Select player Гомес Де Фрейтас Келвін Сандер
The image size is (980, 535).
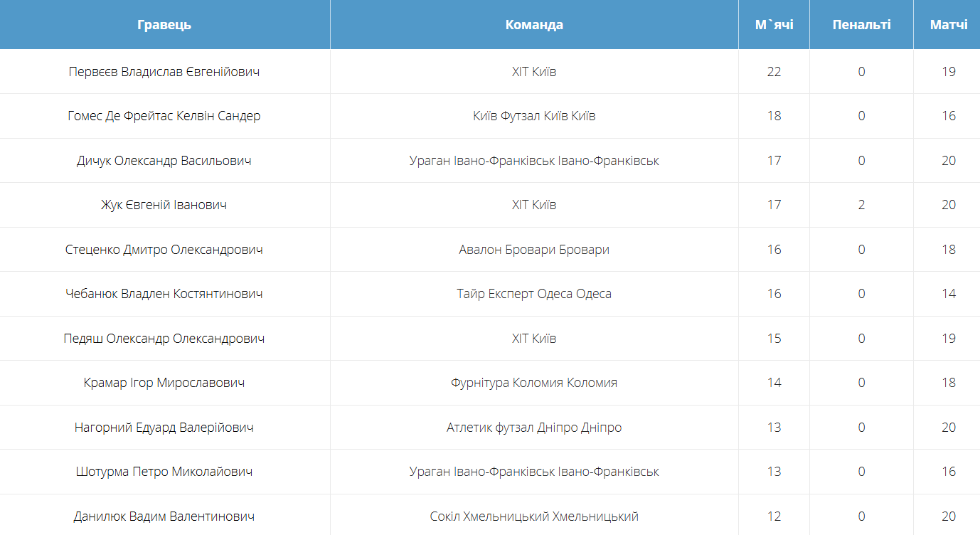164,116
